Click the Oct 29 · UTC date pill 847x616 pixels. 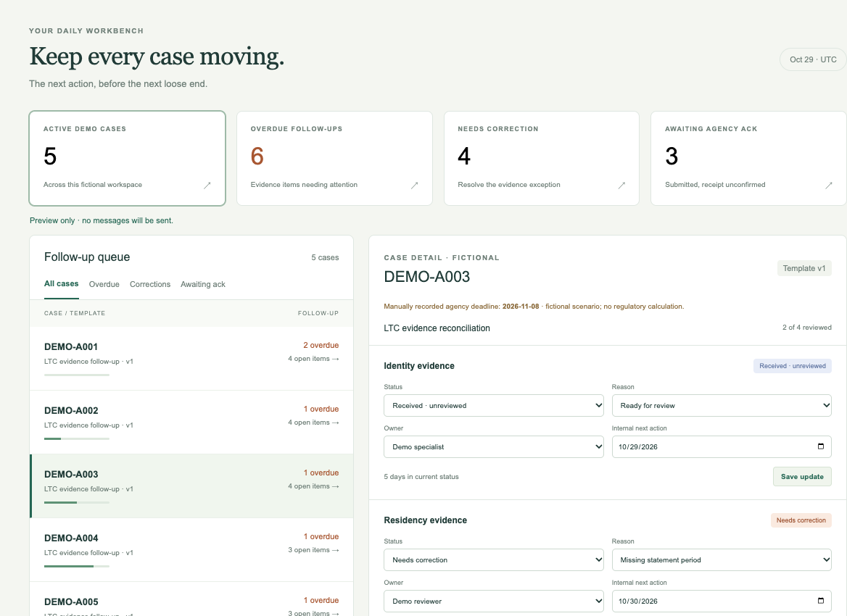(x=813, y=59)
